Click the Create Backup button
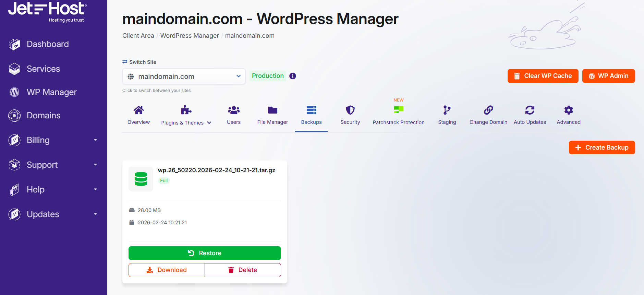Image resolution: width=644 pixels, height=295 pixels. tap(602, 147)
